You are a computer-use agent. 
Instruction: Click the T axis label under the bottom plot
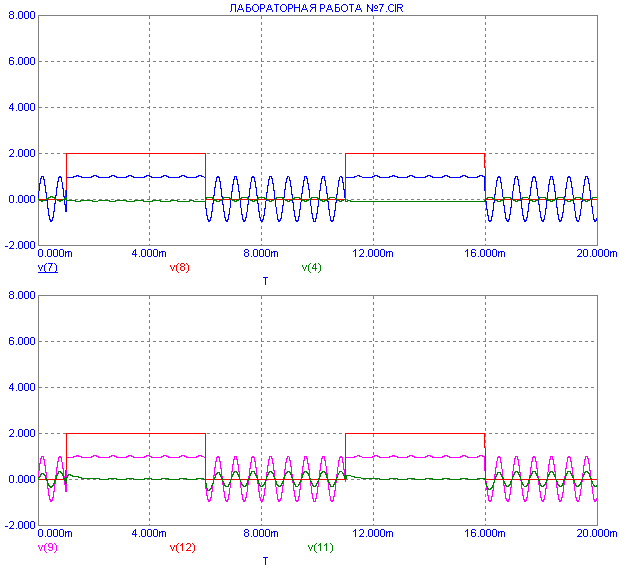pos(265,561)
